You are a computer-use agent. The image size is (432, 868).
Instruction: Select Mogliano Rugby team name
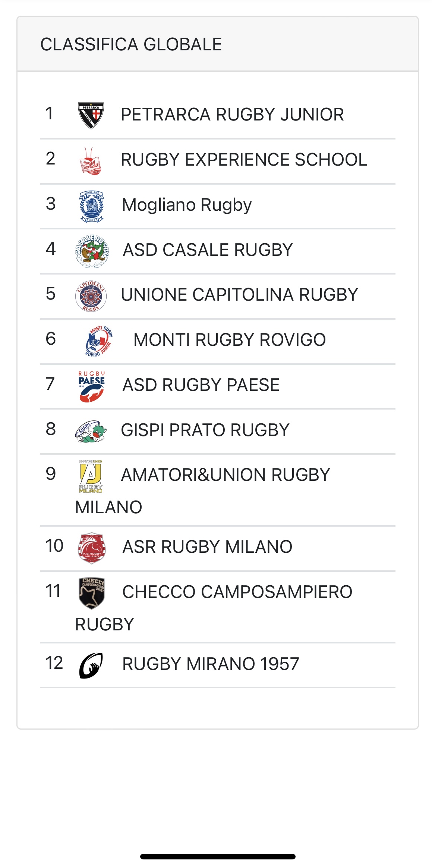187,205
